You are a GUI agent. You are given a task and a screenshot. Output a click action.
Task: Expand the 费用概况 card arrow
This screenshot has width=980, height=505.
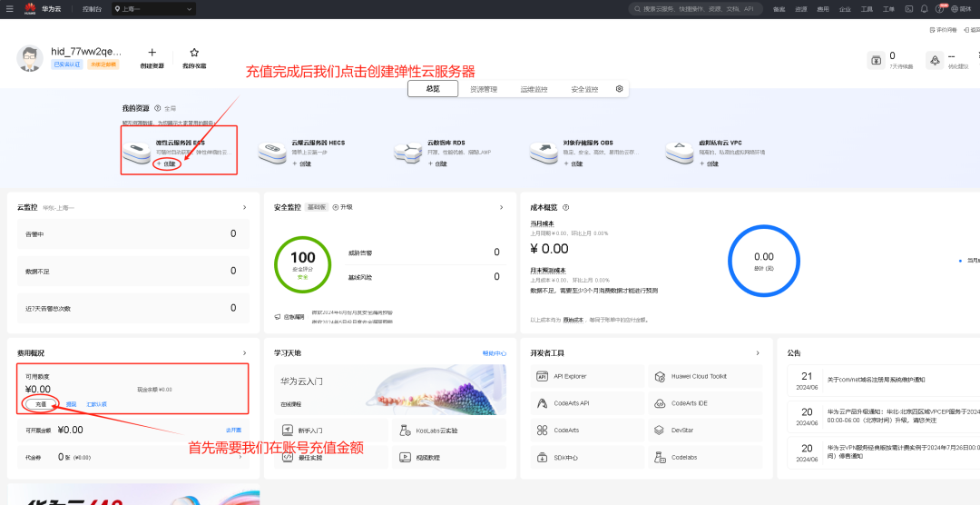(x=244, y=353)
